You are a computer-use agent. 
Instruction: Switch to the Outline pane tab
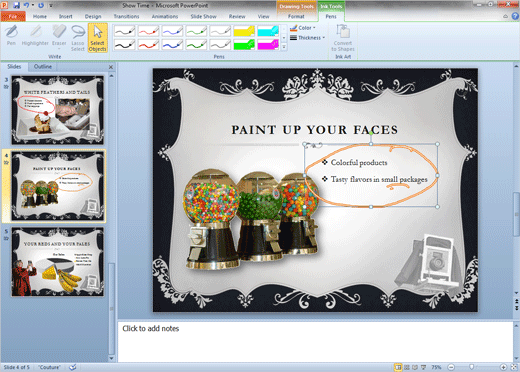(43, 66)
